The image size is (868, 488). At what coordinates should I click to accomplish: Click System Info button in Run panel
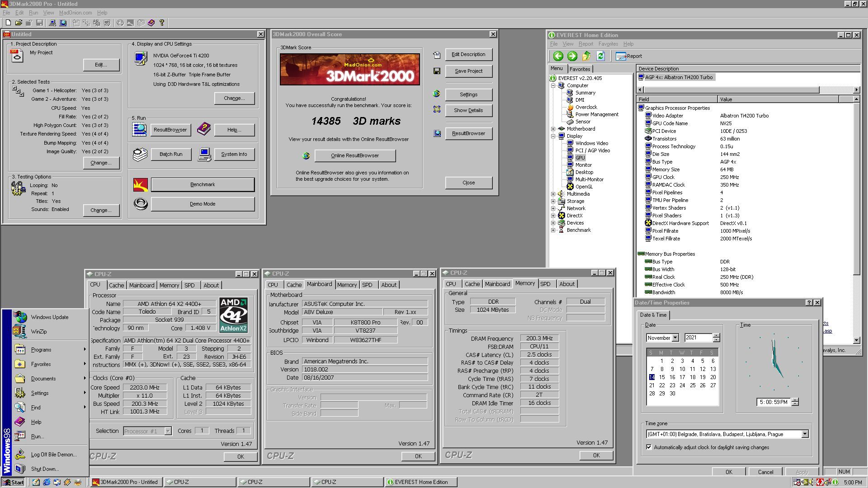234,154
